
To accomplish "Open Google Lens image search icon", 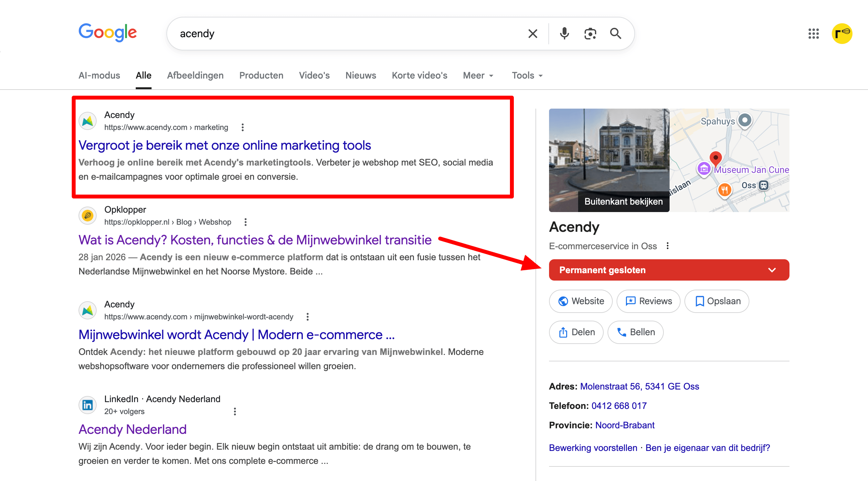I will click(590, 34).
